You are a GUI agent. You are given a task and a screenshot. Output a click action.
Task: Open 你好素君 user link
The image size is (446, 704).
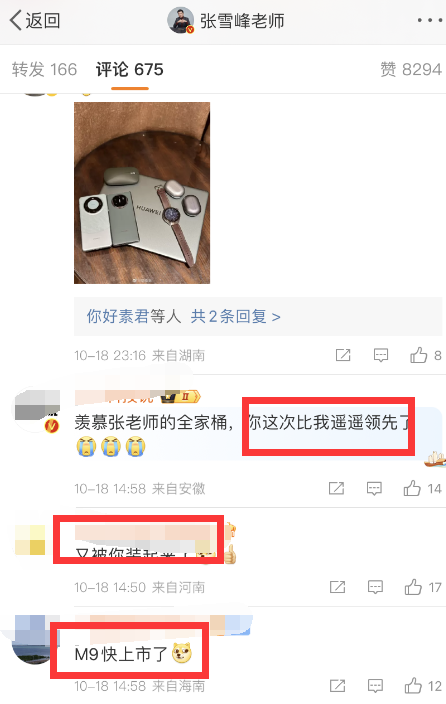coord(118,317)
